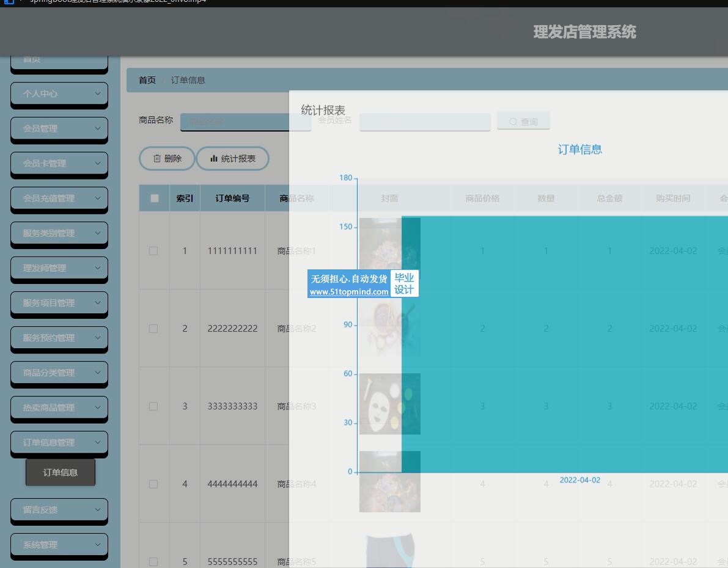Go to 首页 in the breadcrumb
Viewport: 728px width, 568px height.
pyautogui.click(x=147, y=80)
